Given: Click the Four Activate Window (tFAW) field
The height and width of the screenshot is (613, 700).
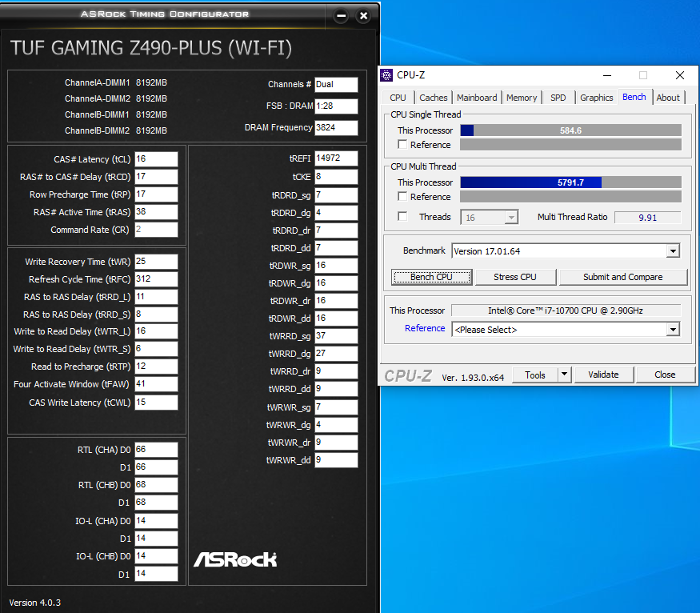Looking at the screenshot, I should pos(156,383).
